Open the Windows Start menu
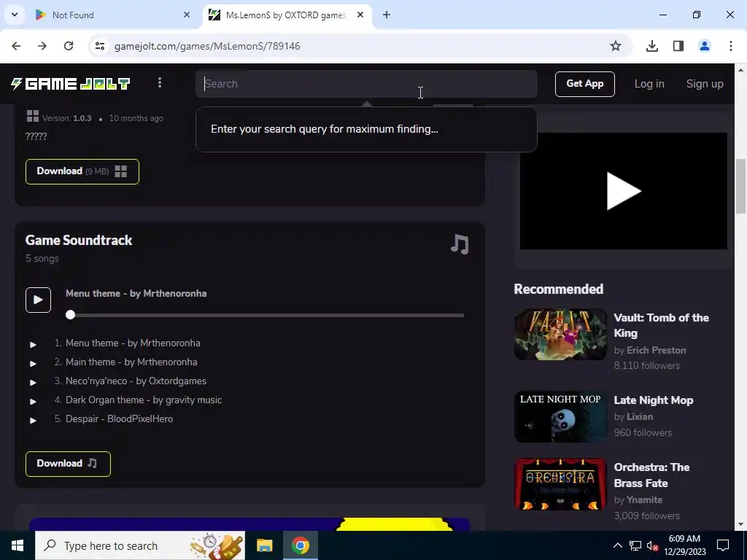 (x=18, y=545)
